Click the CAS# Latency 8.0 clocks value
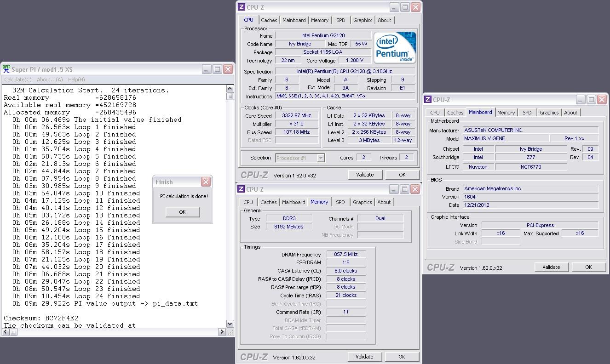The width and height of the screenshot is (610, 364). click(x=346, y=271)
